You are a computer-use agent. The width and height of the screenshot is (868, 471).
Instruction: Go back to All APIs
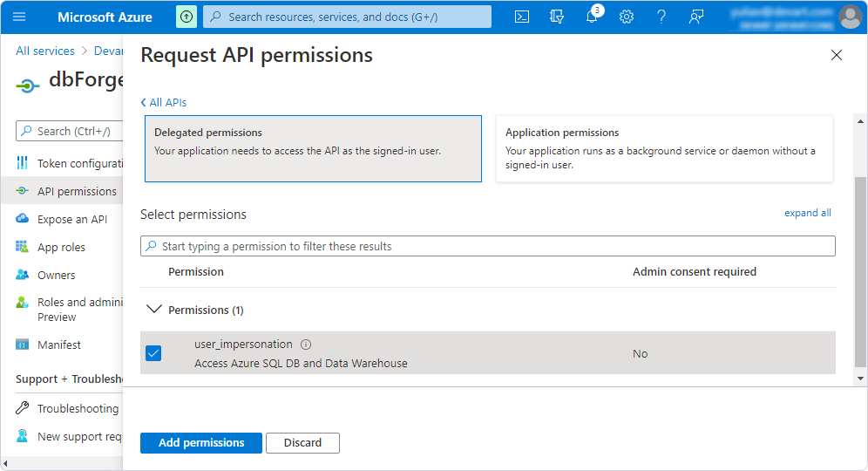tap(164, 103)
